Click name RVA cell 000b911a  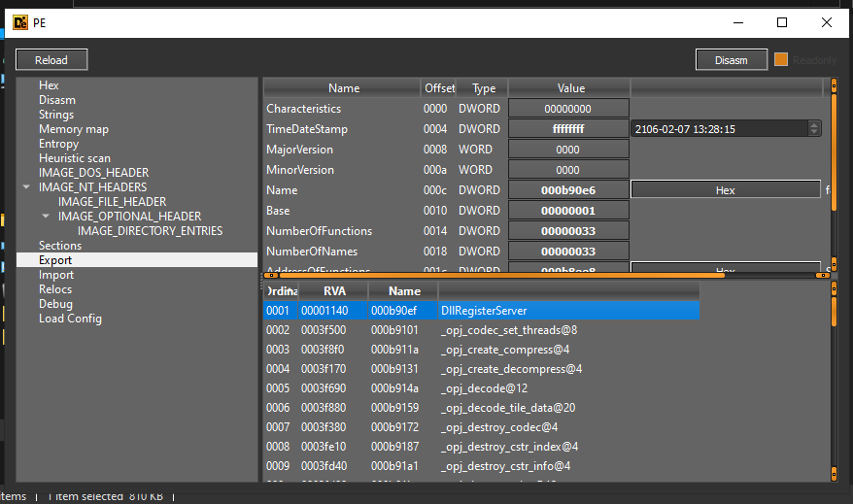(x=394, y=350)
